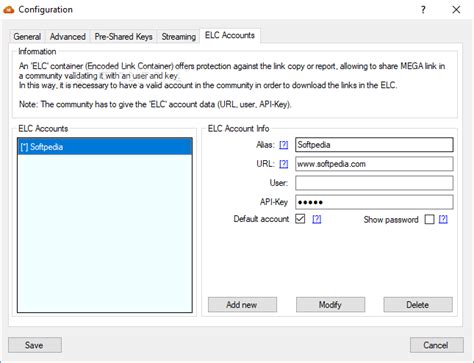Click the cloud app icon in title bar
Screen dimensions: 474x363
pyautogui.click(x=9, y=10)
